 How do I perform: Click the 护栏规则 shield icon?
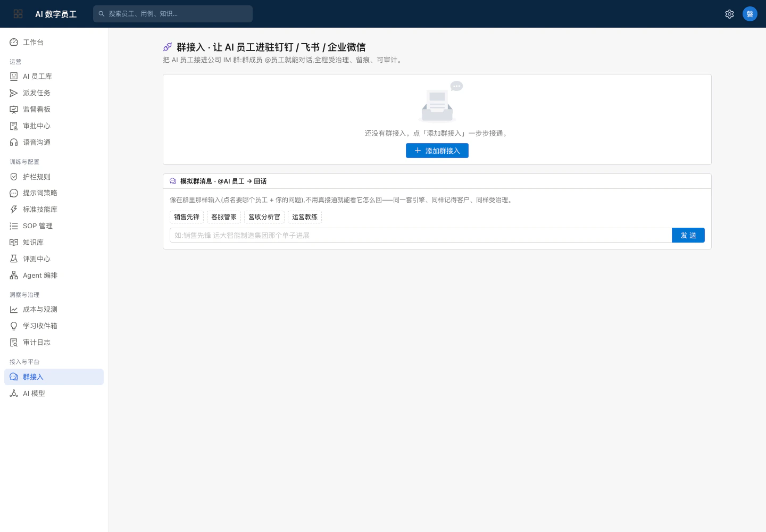pyautogui.click(x=14, y=177)
